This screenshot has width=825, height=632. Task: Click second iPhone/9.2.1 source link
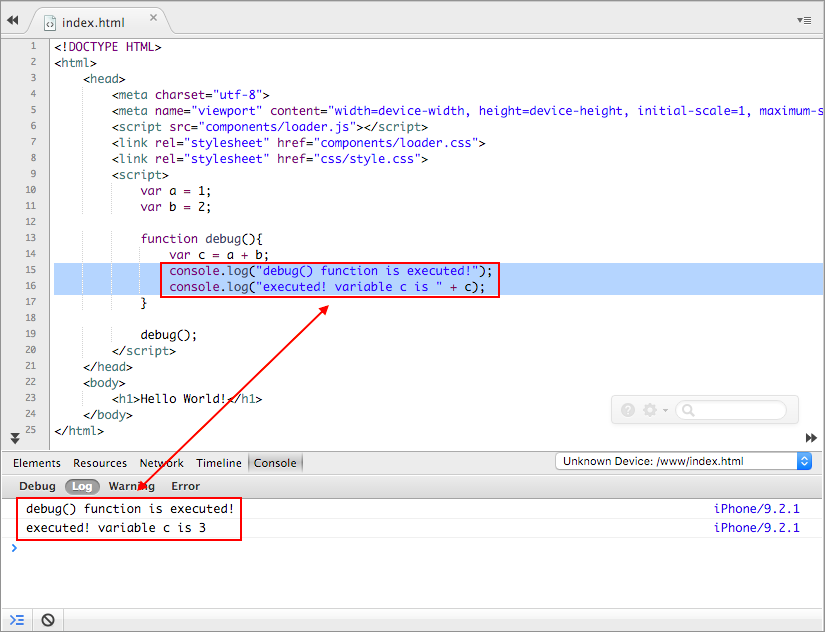point(756,528)
